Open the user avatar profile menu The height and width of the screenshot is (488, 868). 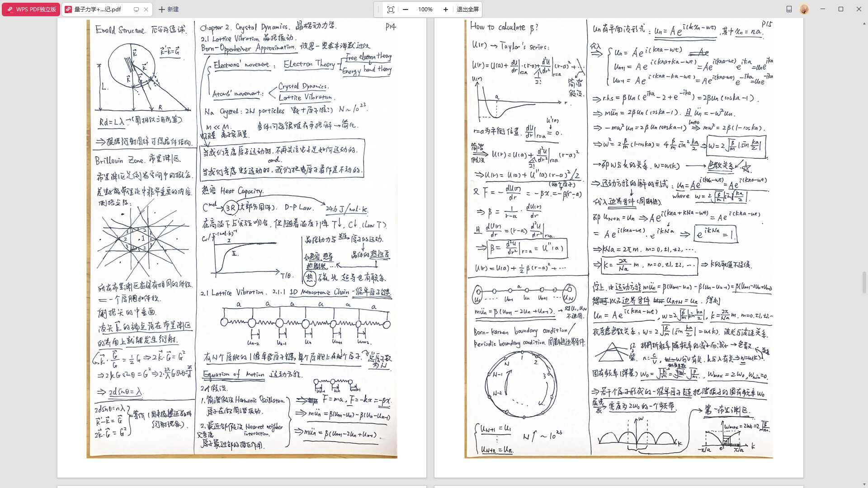point(804,9)
